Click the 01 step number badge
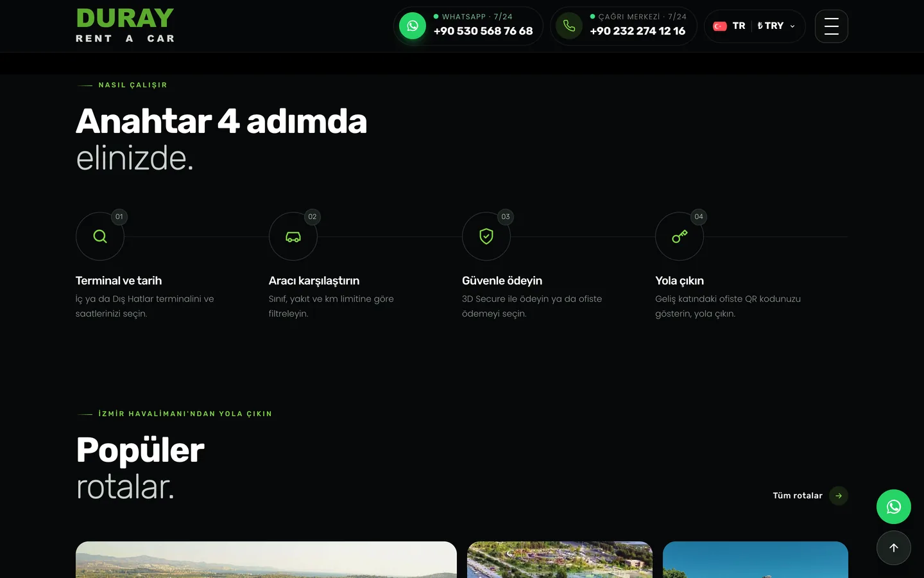 pos(119,216)
